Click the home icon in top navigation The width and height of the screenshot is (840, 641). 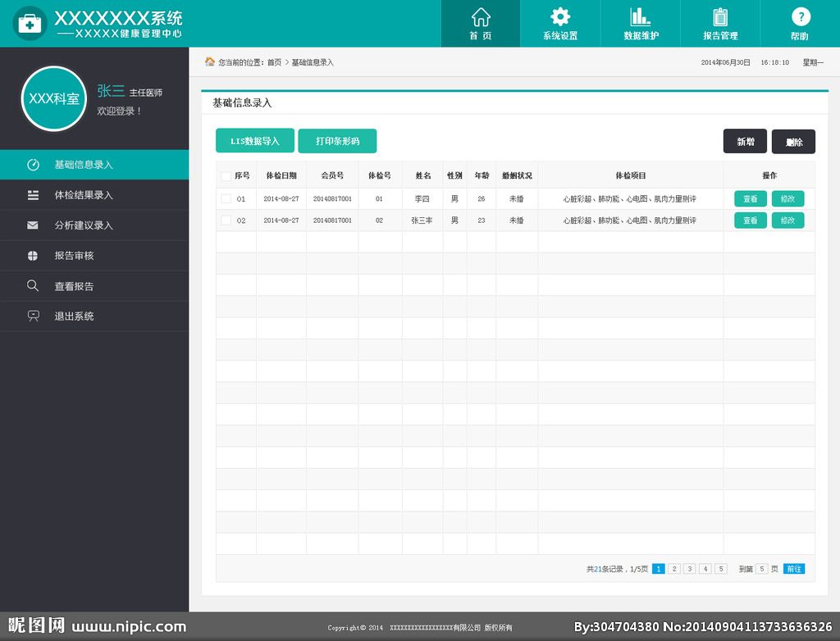[481, 17]
